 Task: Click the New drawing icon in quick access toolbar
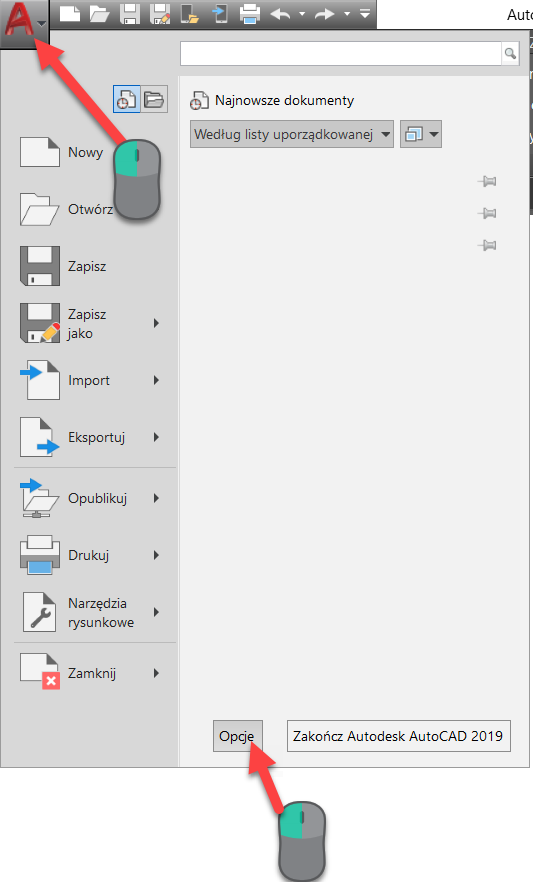click(x=70, y=13)
